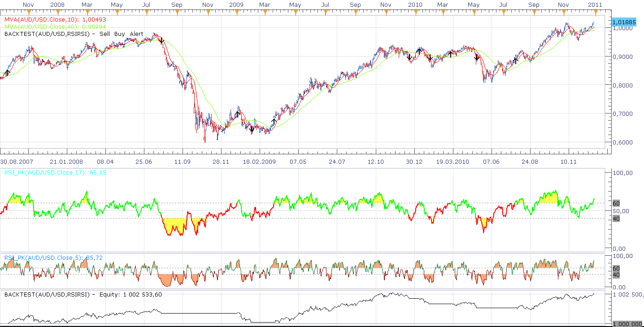644x327 pixels.
Task: Select the orange marker above 2010
Action: pos(415,12)
